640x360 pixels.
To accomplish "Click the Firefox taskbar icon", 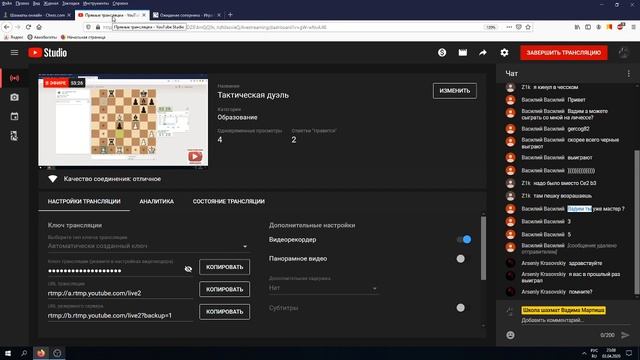I will [41, 353].
